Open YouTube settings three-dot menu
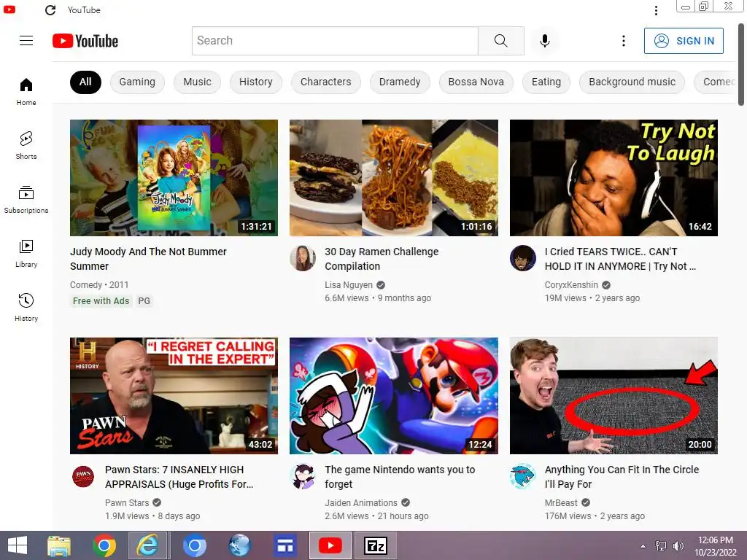The height and width of the screenshot is (560, 747). 623,41
